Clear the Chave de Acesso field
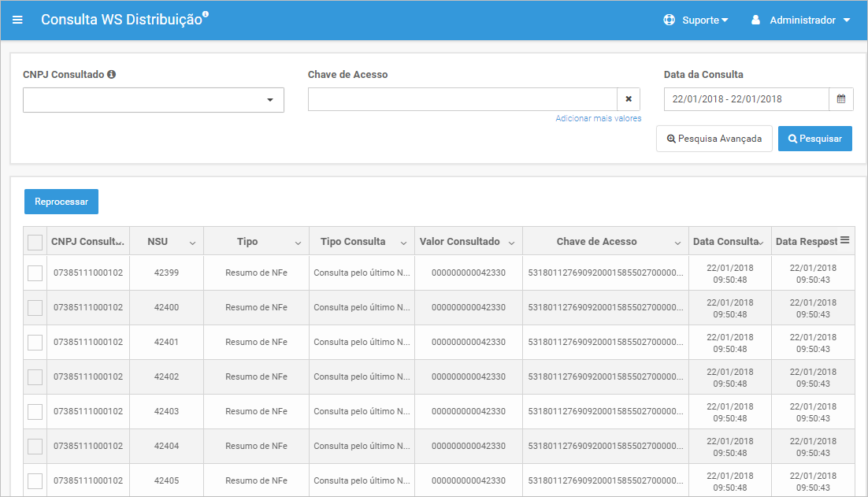This screenshot has width=868, height=497. click(629, 99)
